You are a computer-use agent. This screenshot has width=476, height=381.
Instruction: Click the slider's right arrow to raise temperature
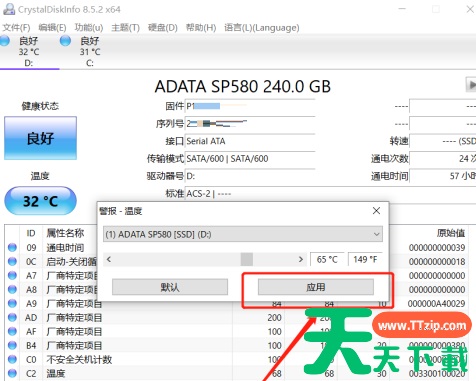[x=301, y=259]
